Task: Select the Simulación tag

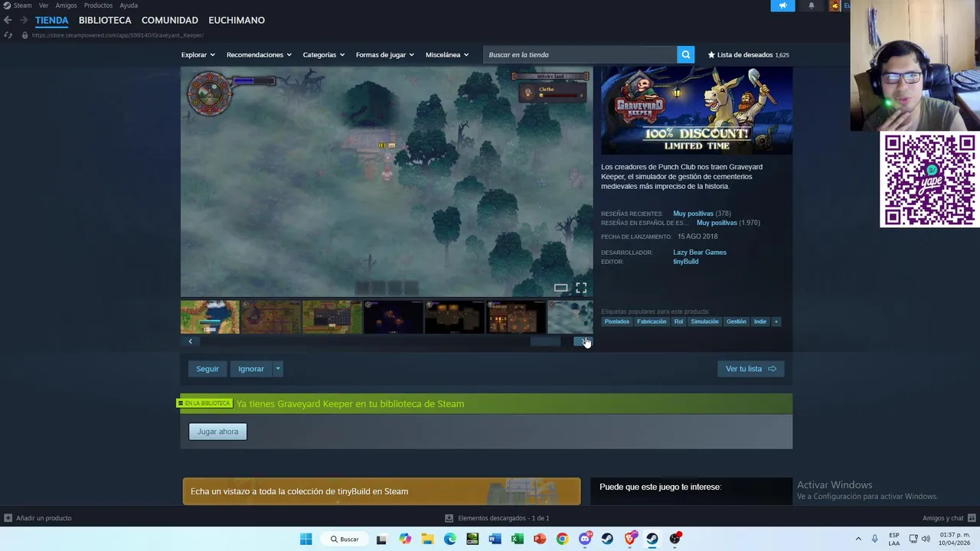Action: [704, 321]
